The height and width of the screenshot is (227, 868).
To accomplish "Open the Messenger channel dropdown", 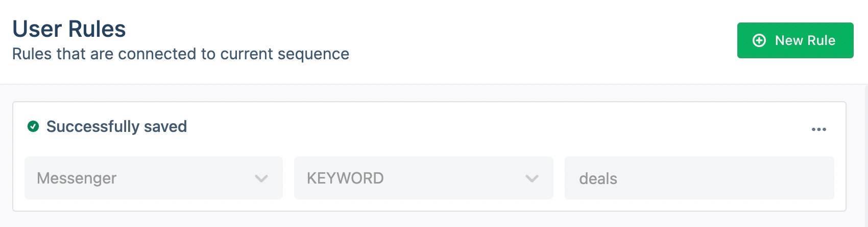I will point(153,178).
